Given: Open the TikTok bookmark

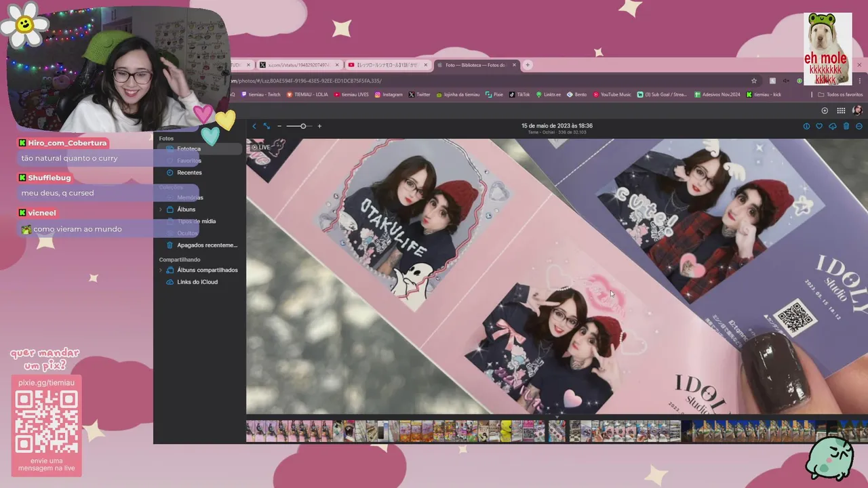Looking at the screenshot, I should [519, 95].
